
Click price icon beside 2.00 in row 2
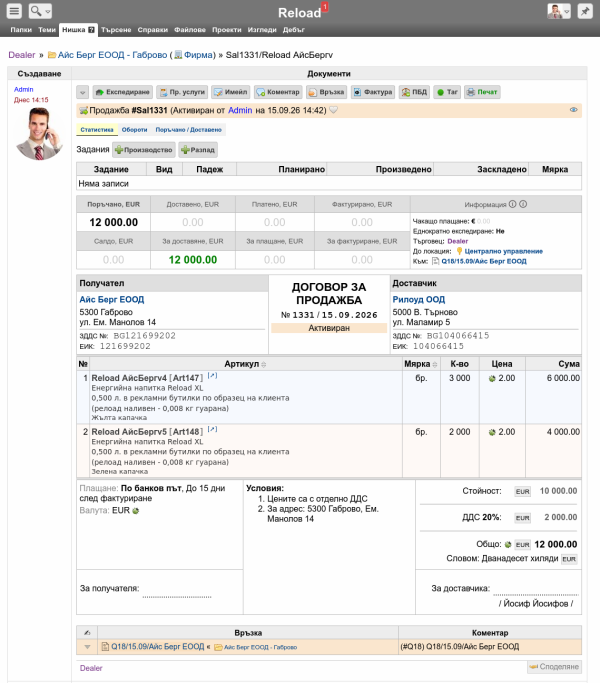tap(492, 433)
